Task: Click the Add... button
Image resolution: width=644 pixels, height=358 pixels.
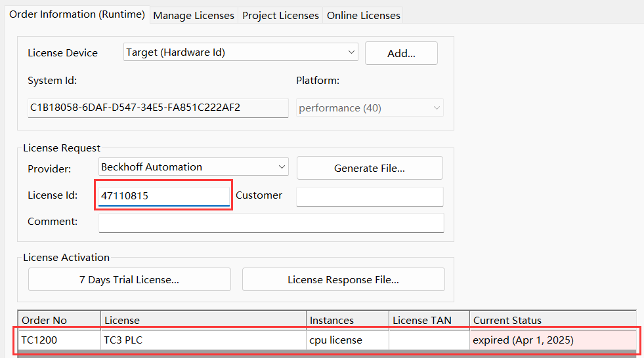Action: point(401,53)
